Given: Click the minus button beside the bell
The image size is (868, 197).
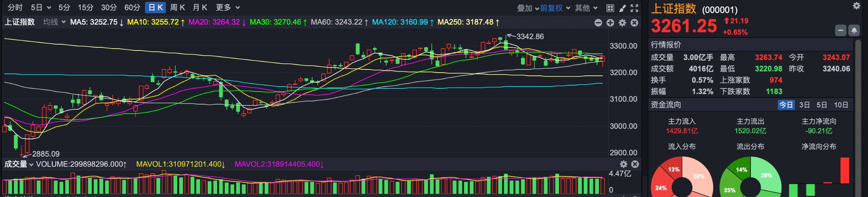Looking at the screenshot, I should click(x=841, y=30).
